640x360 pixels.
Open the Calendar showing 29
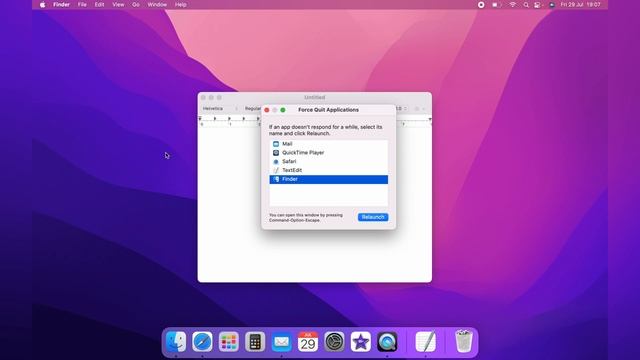click(x=308, y=342)
